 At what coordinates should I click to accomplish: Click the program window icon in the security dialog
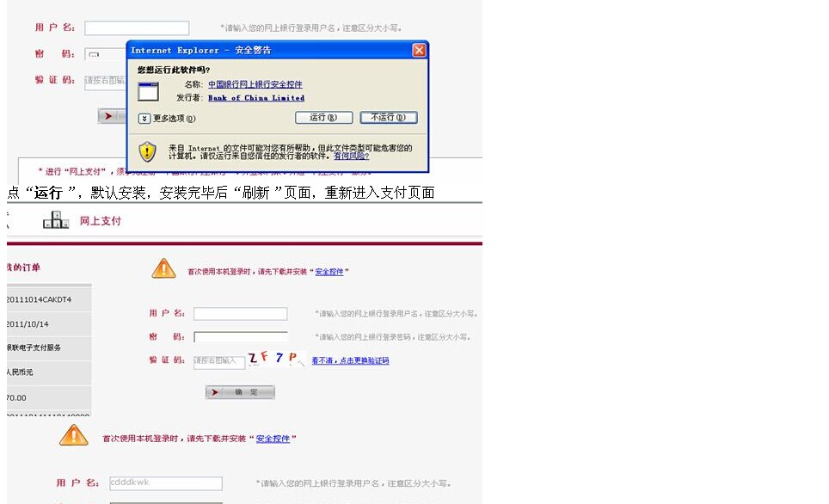pos(148,91)
